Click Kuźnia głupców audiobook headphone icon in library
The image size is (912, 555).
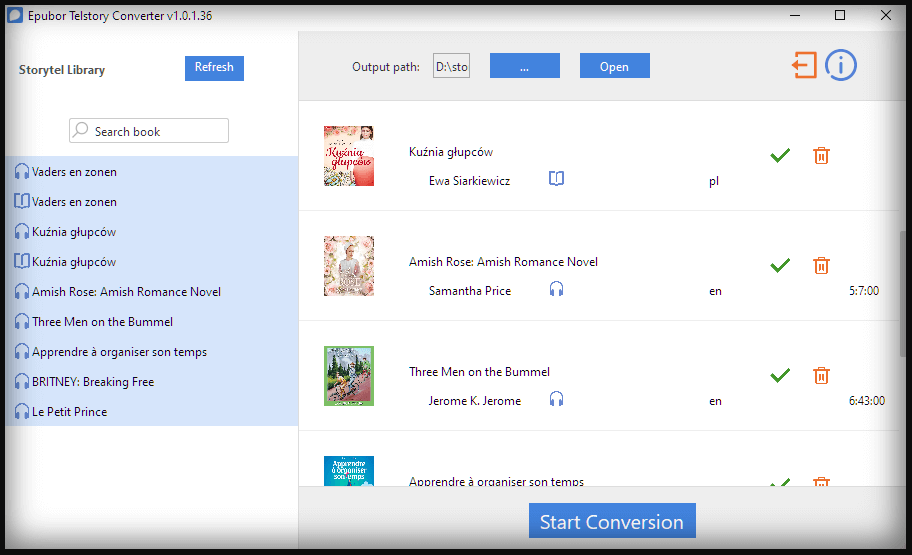click(x=22, y=232)
